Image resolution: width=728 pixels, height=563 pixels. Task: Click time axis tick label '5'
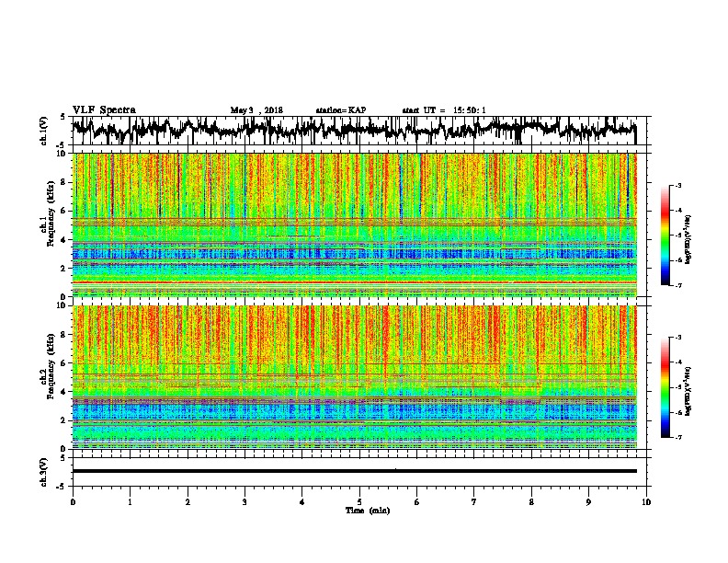[359, 502]
